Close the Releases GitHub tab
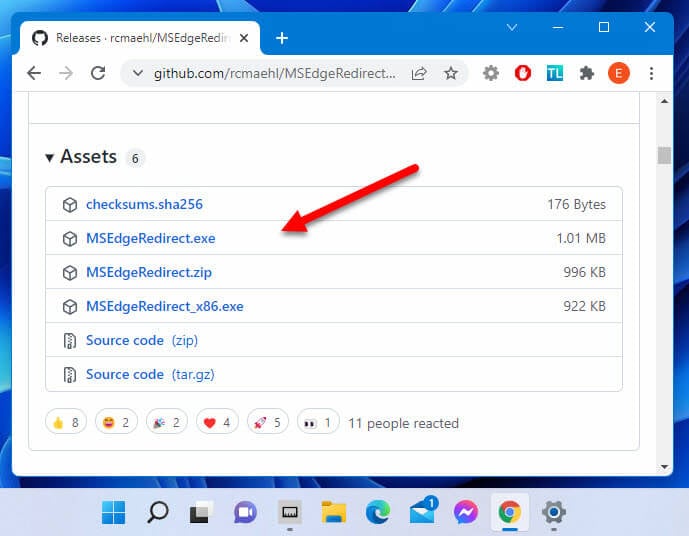This screenshot has height=536, width=689. pyautogui.click(x=244, y=38)
